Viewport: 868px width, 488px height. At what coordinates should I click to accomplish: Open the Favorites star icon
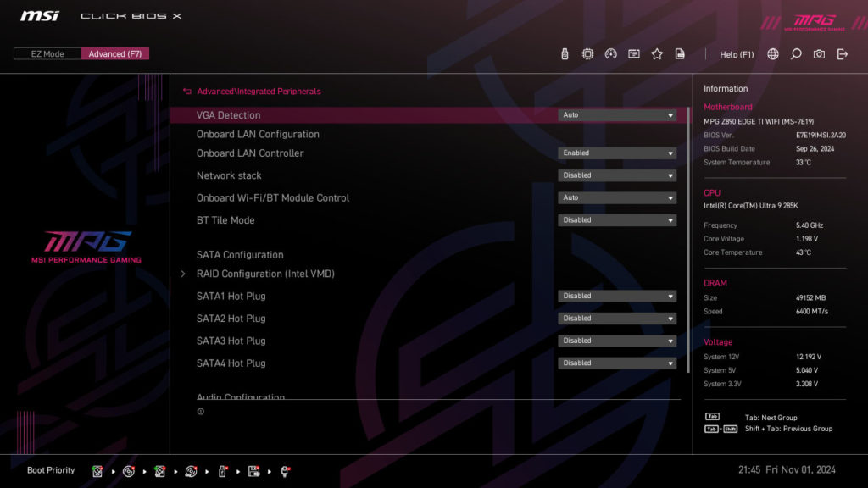[657, 53]
